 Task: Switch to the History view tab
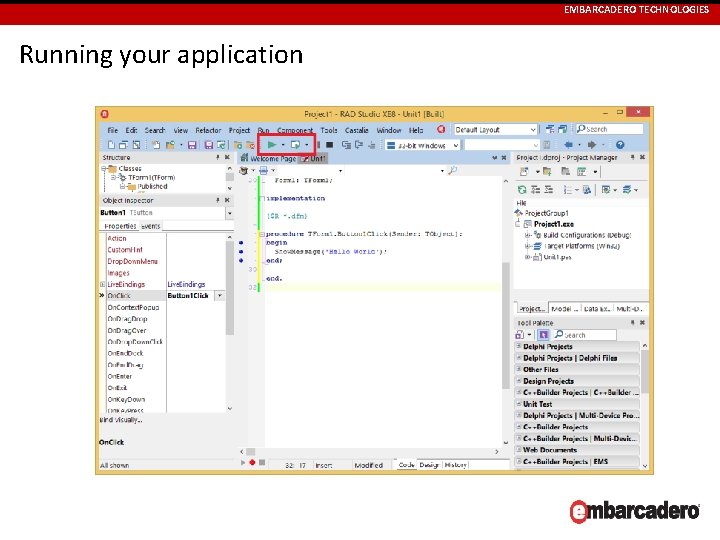click(x=456, y=465)
